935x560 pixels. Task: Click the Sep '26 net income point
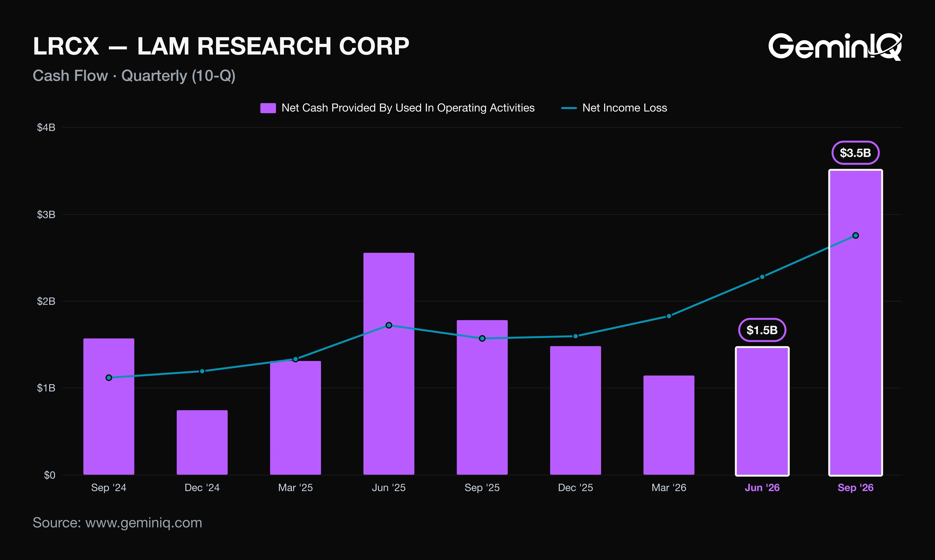pyautogui.click(x=855, y=236)
